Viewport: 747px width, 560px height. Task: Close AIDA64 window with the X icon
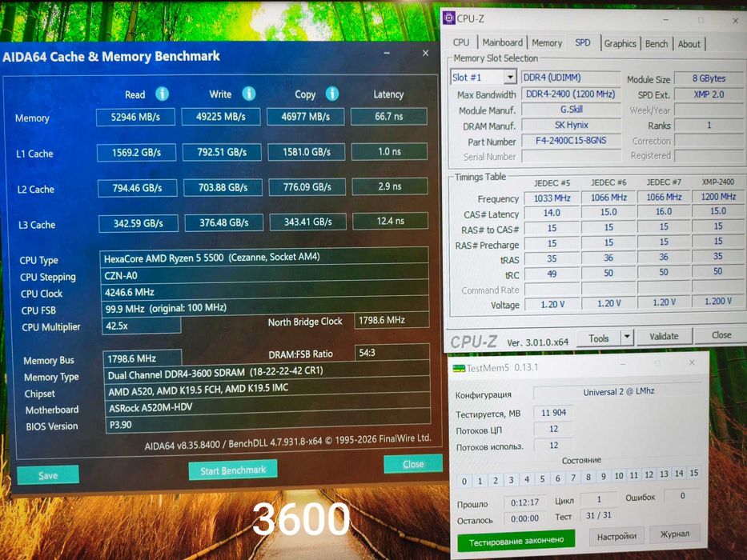click(425, 53)
